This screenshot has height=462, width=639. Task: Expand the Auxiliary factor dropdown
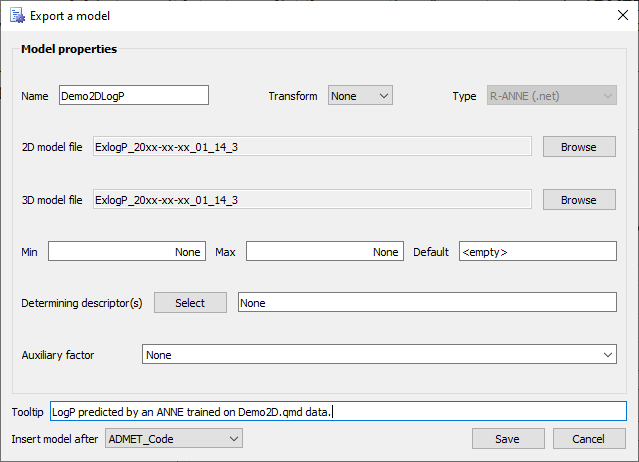tap(379, 354)
